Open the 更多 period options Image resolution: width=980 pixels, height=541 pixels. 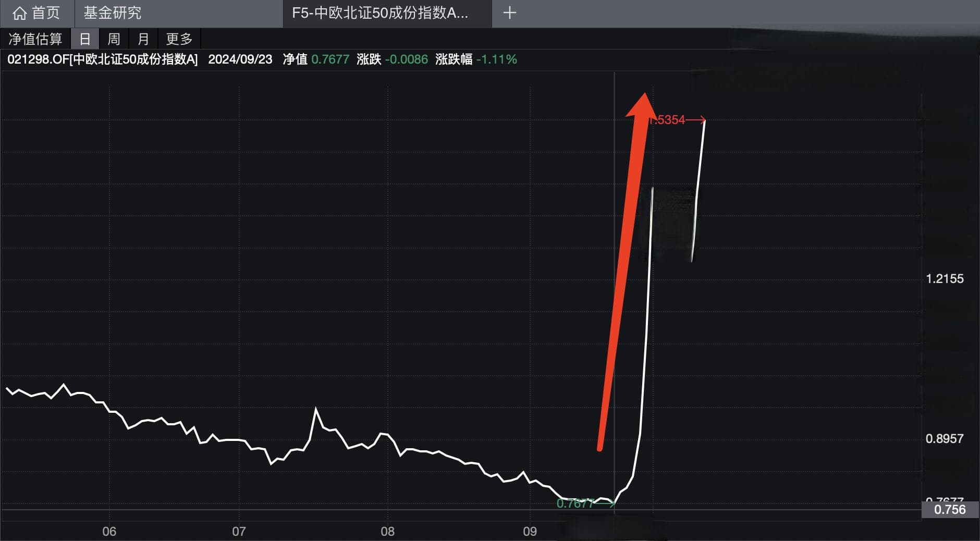coord(179,39)
